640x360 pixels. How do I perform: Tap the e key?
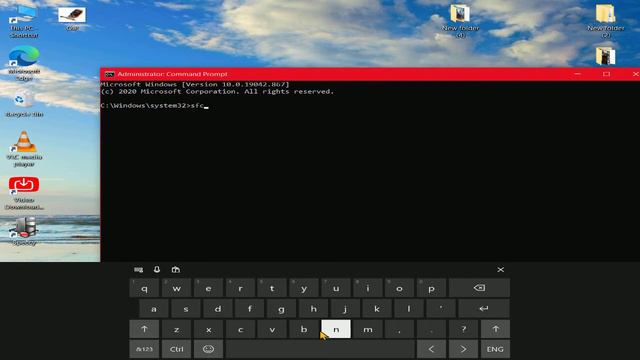pos(208,288)
